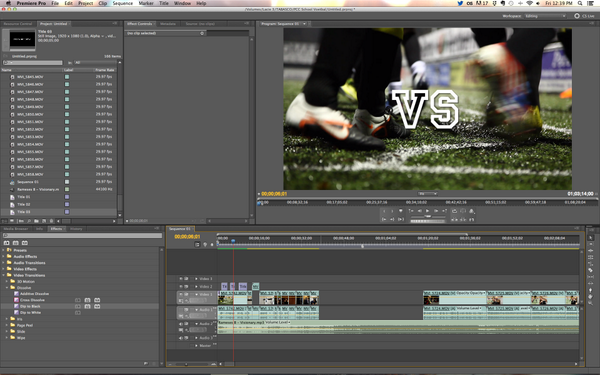The image size is (600, 375).
Task: Click the Video Transitions folder icon
Action: pos(9,275)
